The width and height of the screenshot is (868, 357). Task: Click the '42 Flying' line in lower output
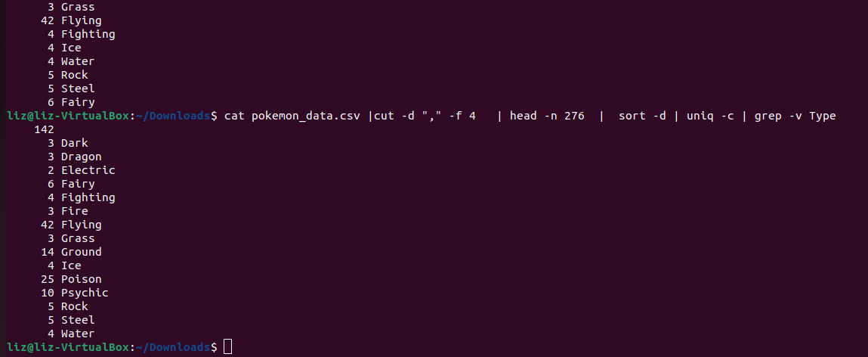point(72,225)
